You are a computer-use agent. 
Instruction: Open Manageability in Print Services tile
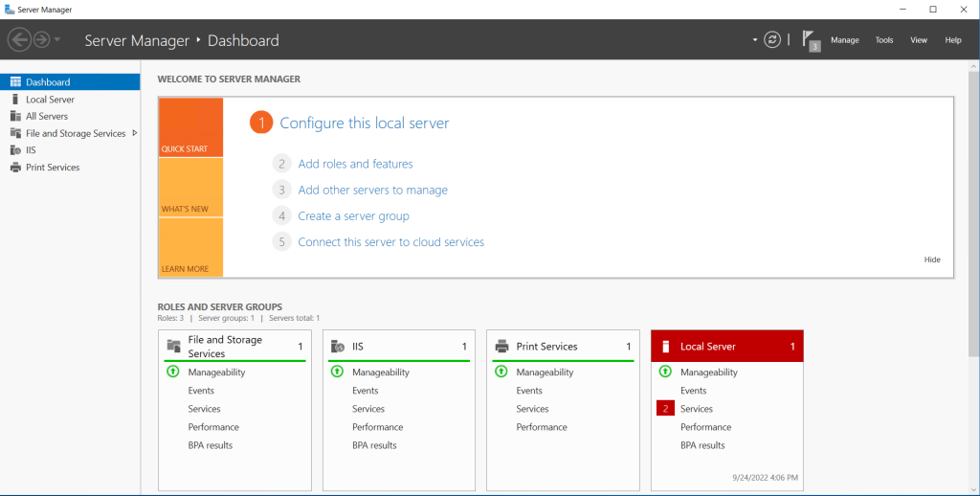[x=545, y=372]
